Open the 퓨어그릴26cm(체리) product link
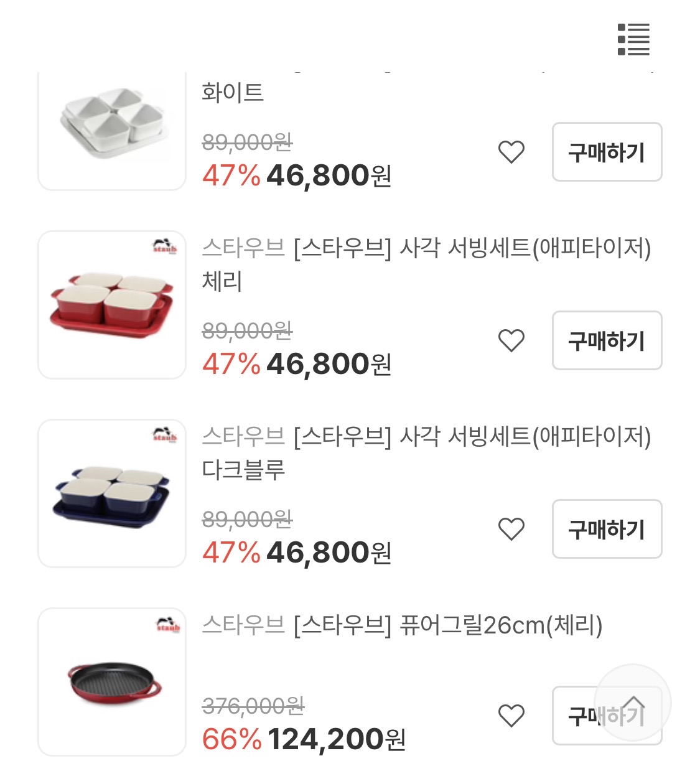Image resolution: width=700 pixels, height=766 pixels. click(402, 625)
